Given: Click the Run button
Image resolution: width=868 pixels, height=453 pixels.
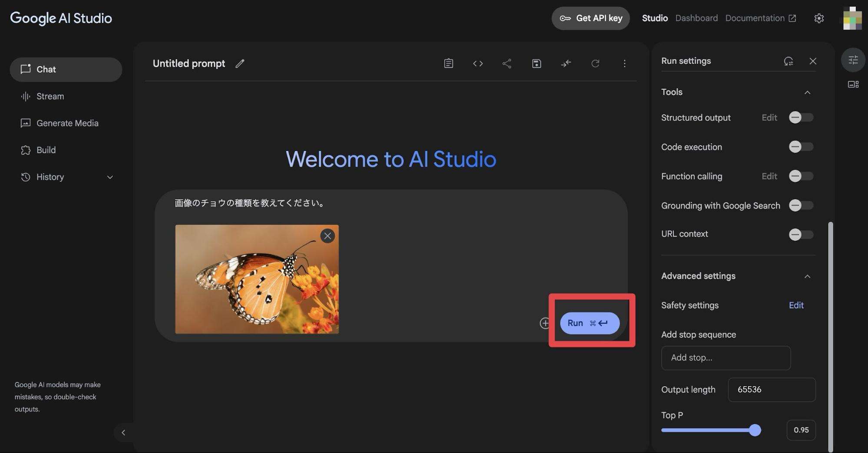Looking at the screenshot, I should click(x=590, y=323).
